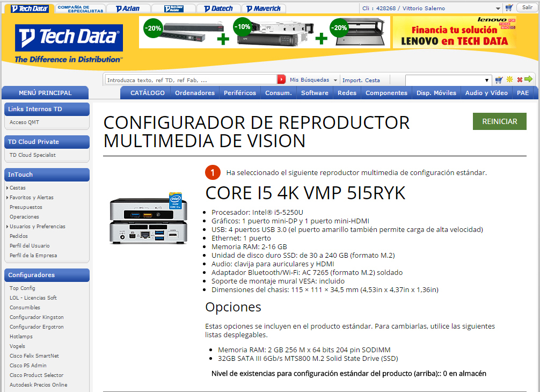Viewport: 540px width, 392px height.
Task: Expand the Cestas tree item
Action: tap(8, 188)
